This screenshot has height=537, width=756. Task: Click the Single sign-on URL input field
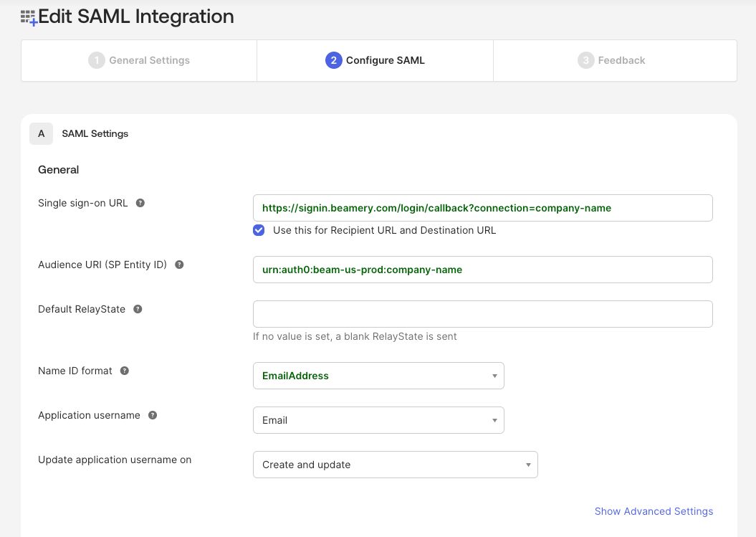tap(482, 208)
